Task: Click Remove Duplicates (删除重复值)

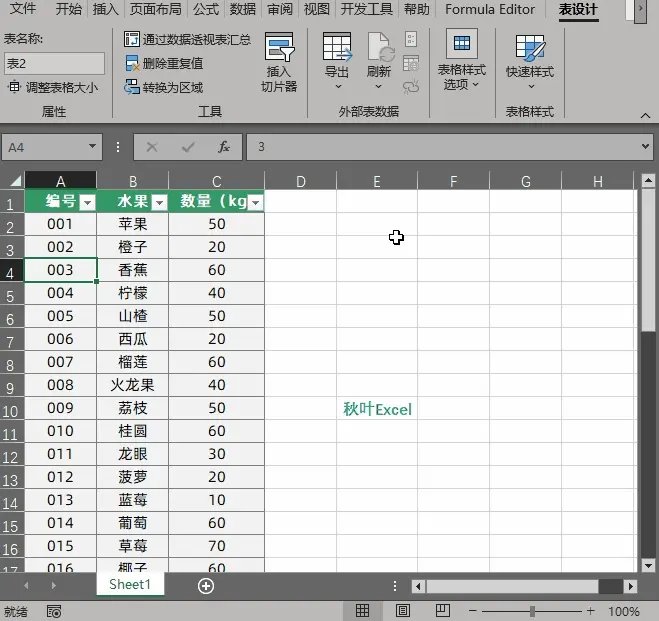Action: (x=164, y=63)
